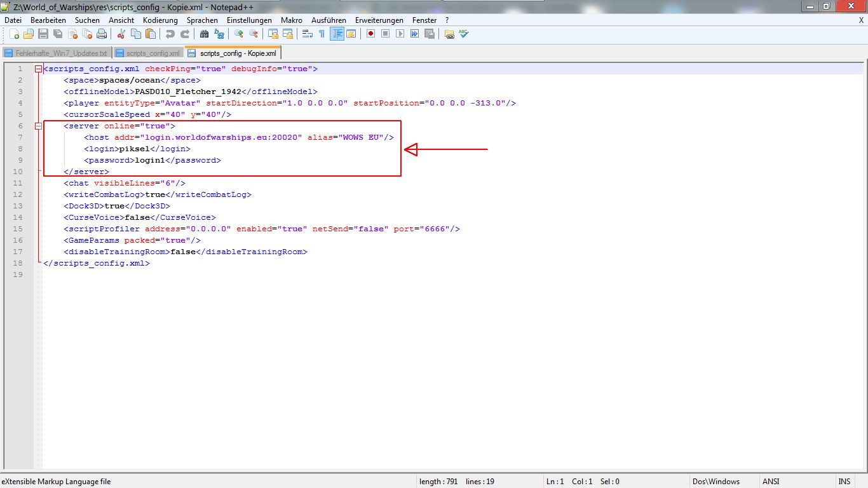Image resolution: width=868 pixels, height=488 pixels.
Task: Click the Open file toolbar icon
Action: point(28,34)
